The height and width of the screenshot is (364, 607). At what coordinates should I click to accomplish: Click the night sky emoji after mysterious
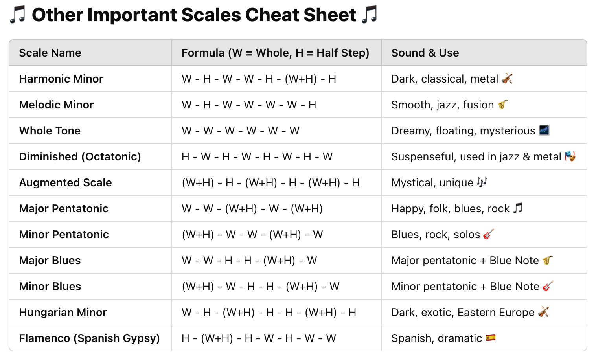pyautogui.click(x=544, y=130)
